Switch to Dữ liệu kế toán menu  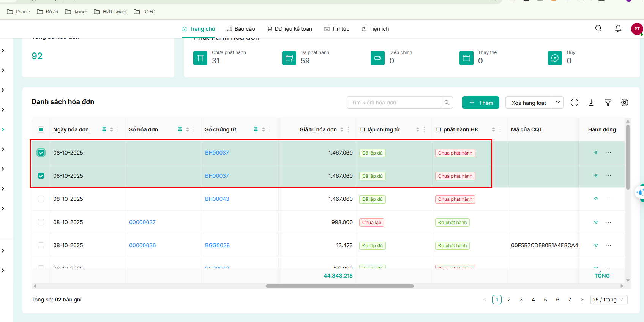click(290, 29)
